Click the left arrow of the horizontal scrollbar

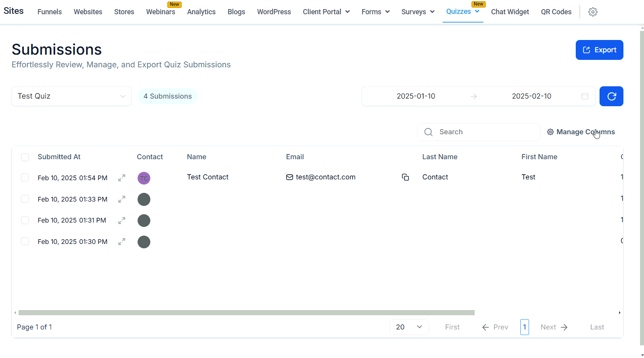pos(15,313)
